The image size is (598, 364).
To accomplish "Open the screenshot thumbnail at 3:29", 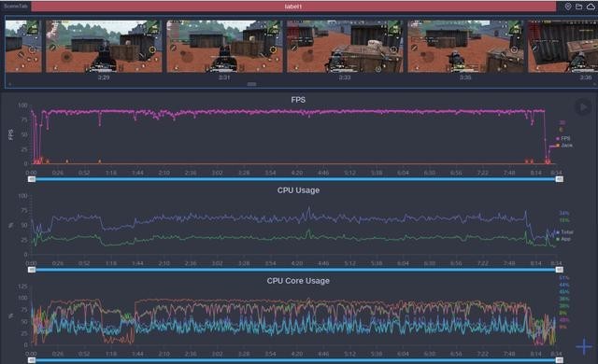I will pos(104,46).
